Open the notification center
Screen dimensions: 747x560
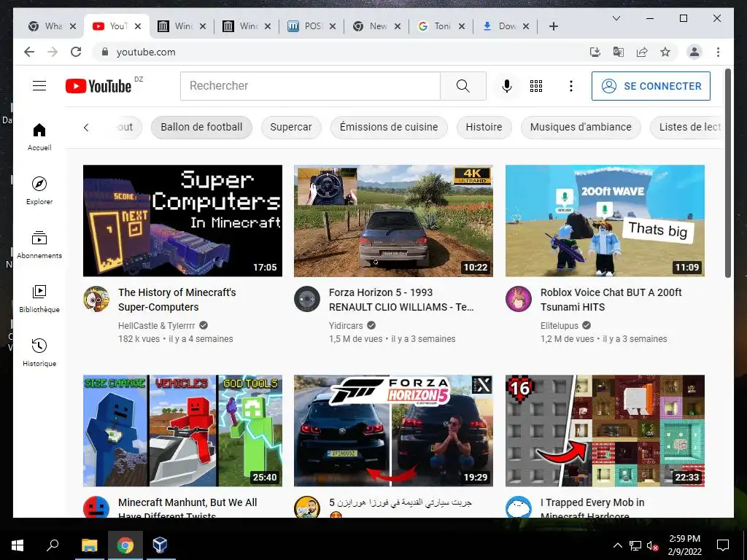(x=723, y=545)
